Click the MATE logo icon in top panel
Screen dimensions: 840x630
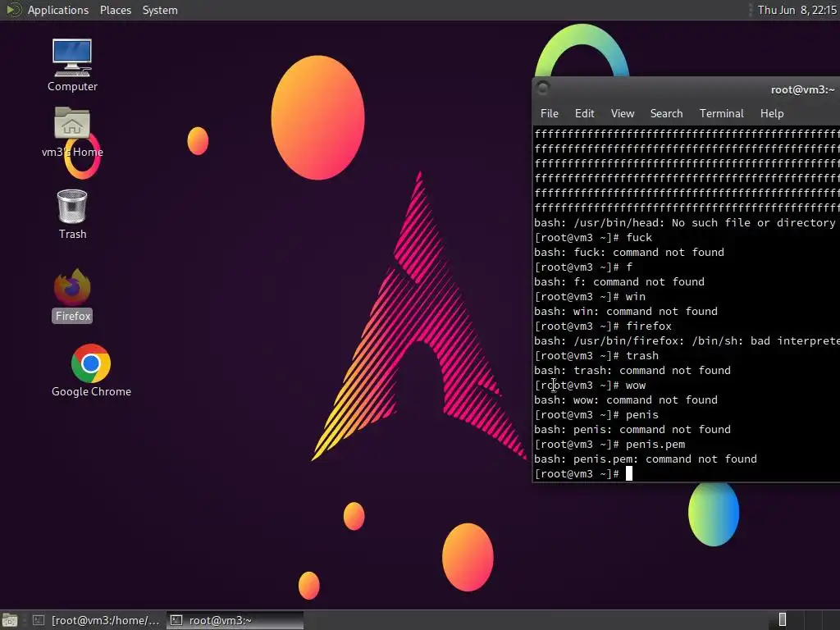point(13,10)
